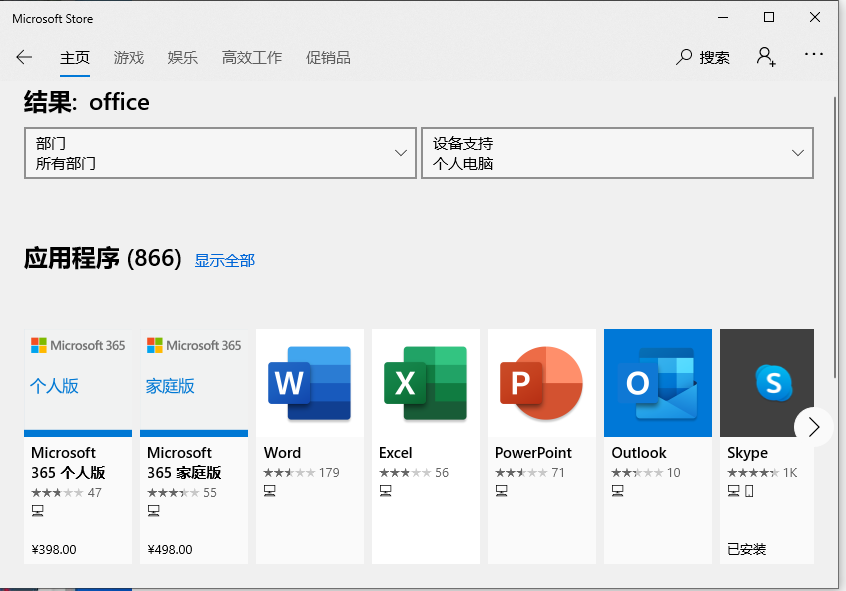Open the search magnifier icon
This screenshot has height=591, width=846.
(x=684, y=57)
